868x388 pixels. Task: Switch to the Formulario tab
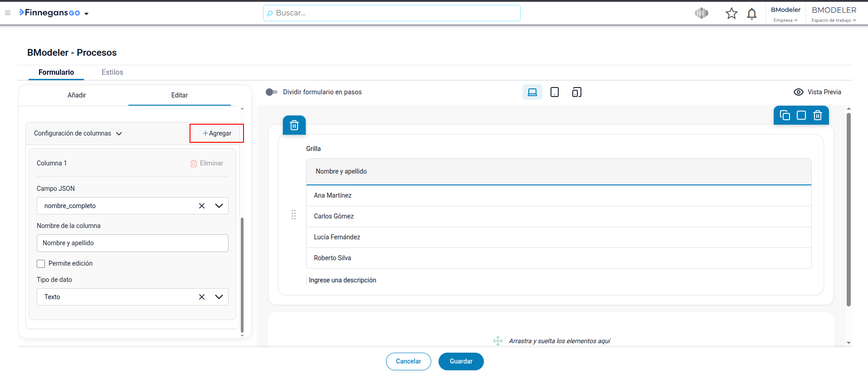[x=56, y=72]
